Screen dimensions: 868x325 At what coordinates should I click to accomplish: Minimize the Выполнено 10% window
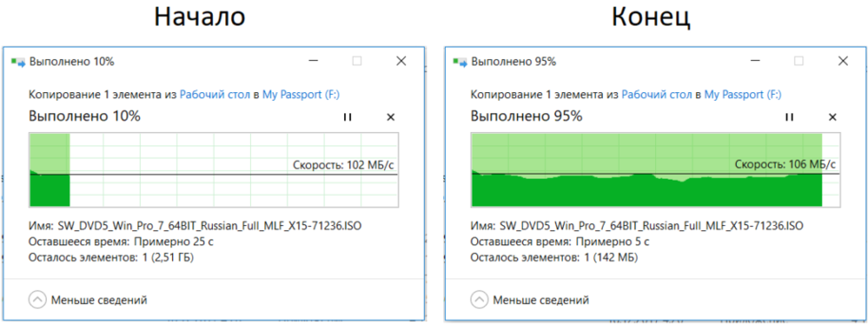point(313,61)
